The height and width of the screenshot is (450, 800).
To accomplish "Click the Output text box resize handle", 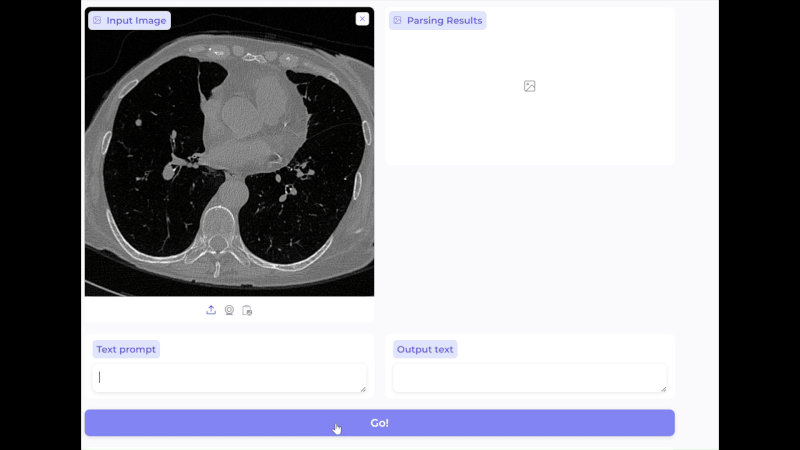I will pyautogui.click(x=663, y=388).
